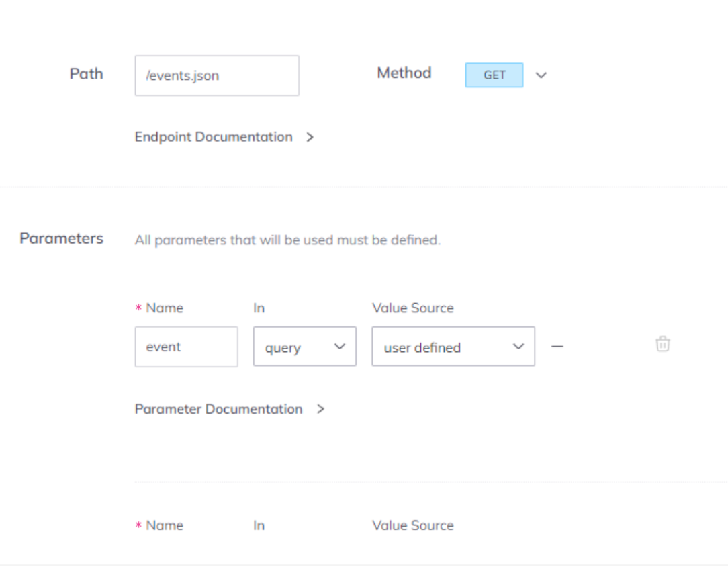Click the In label above the query dropdown

[x=259, y=308]
